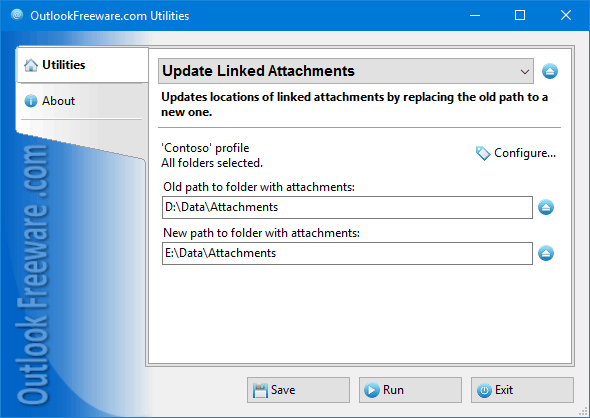The width and height of the screenshot is (590, 418).
Task: Click the Old path input field
Action: point(347,207)
